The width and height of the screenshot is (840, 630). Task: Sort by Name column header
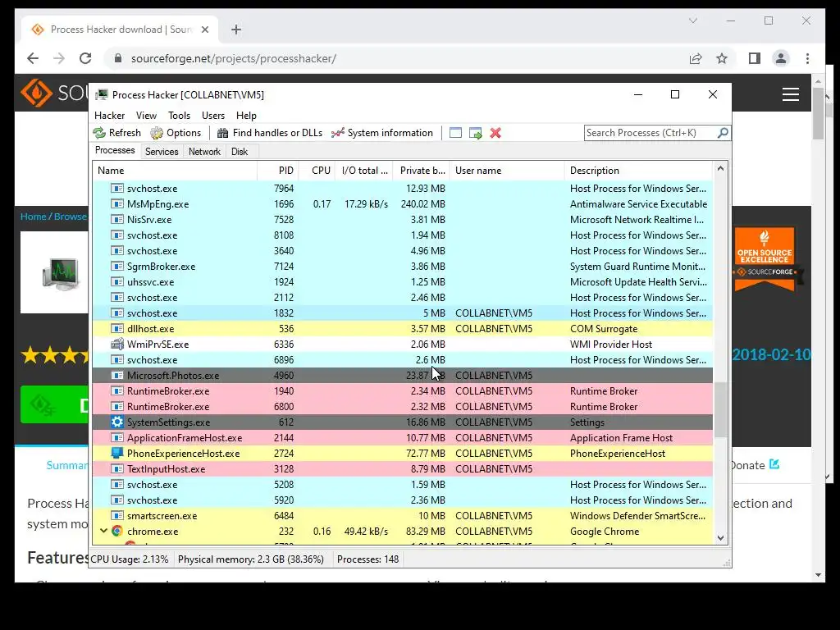coord(175,171)
